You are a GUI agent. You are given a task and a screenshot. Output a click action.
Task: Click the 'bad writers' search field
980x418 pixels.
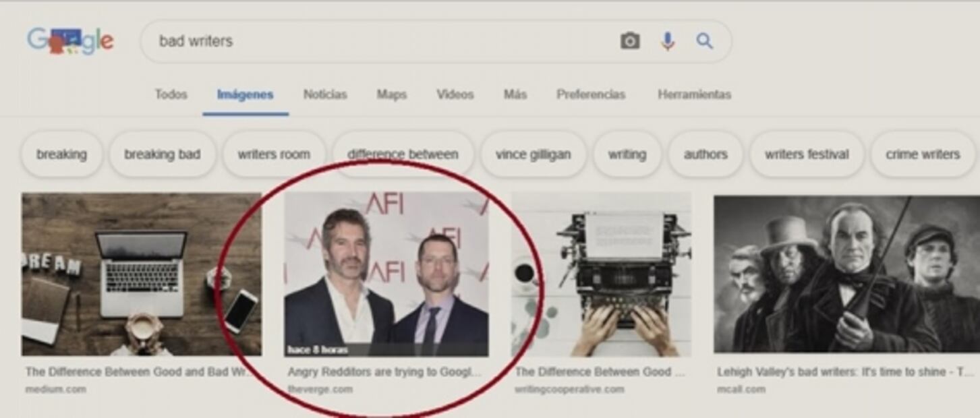coord(378,41)
